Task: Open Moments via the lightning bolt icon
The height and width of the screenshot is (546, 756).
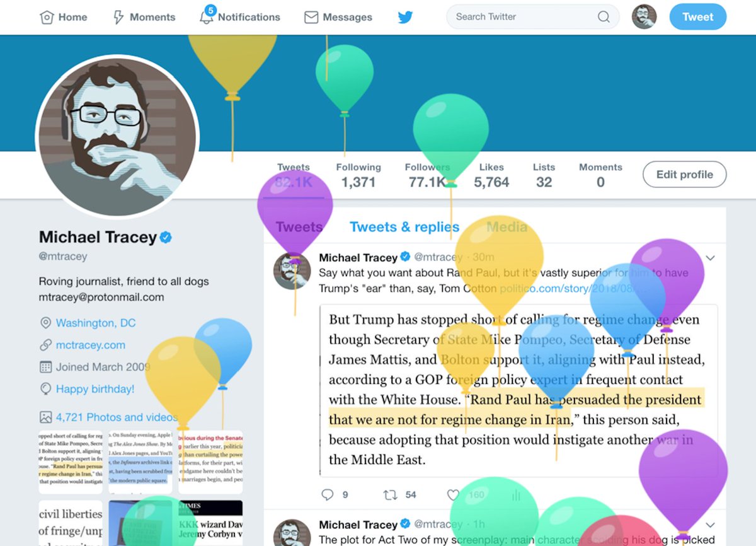Action: [x=118, y=17]
